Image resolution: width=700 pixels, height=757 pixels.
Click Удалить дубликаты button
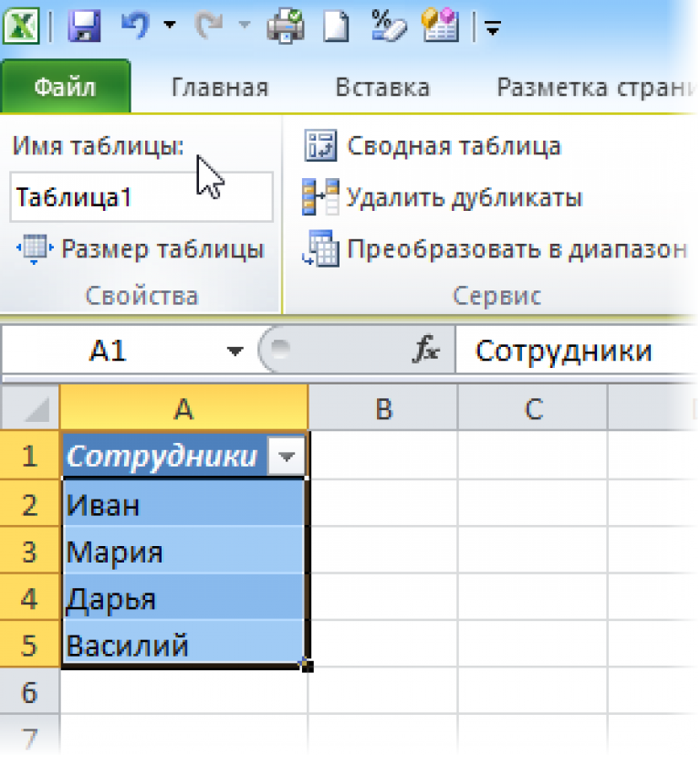click(443, 197)
